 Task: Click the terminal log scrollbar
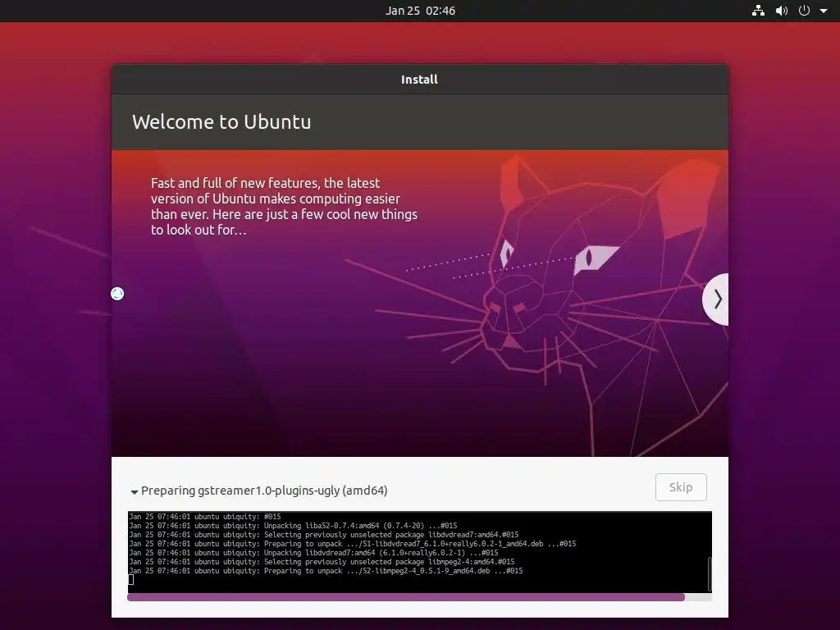click(x=710, y=573)
